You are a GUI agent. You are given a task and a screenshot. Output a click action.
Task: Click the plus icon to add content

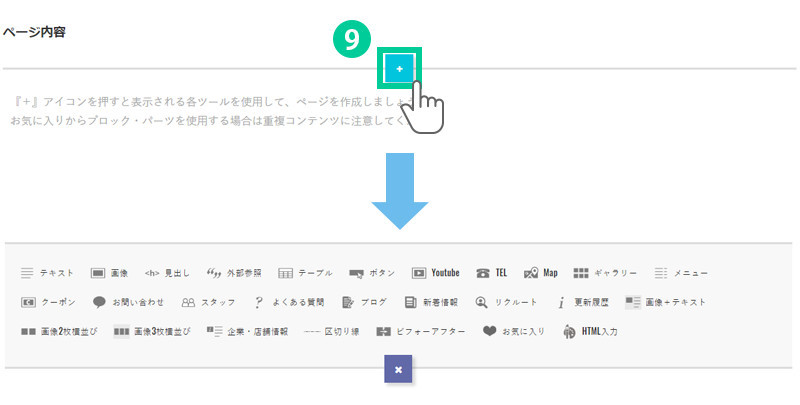[399, 68]
